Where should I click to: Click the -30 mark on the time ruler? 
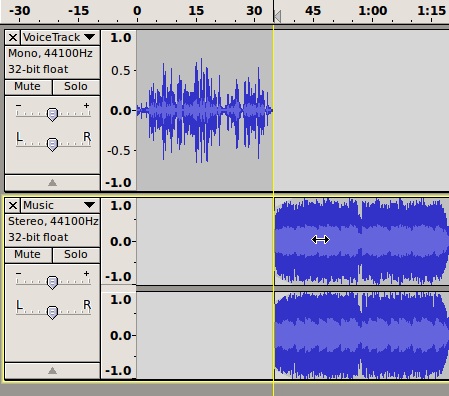coord(19,11)
